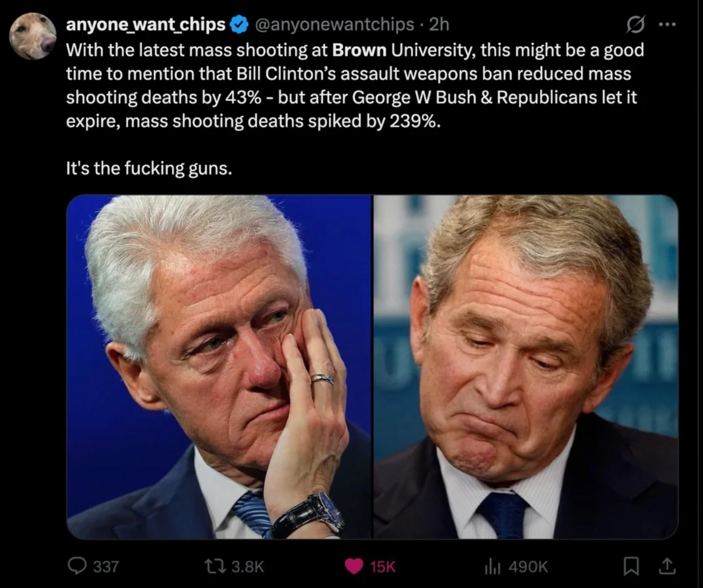Open the dog profile avatar

click(33, 36)
